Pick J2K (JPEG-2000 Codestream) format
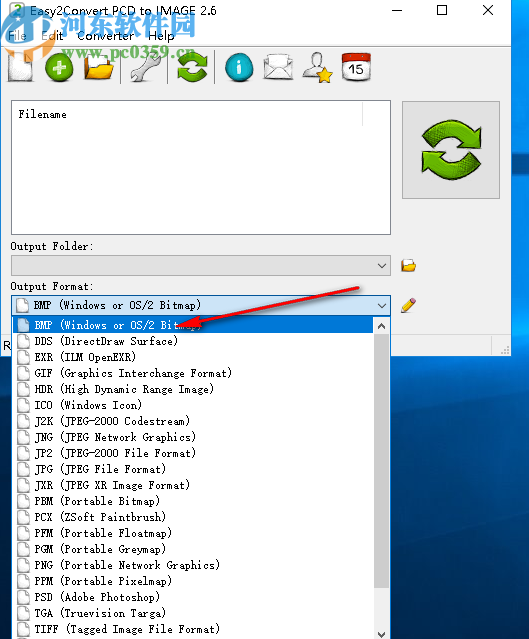This screenshot has width=529, height=639. [193, 421]
